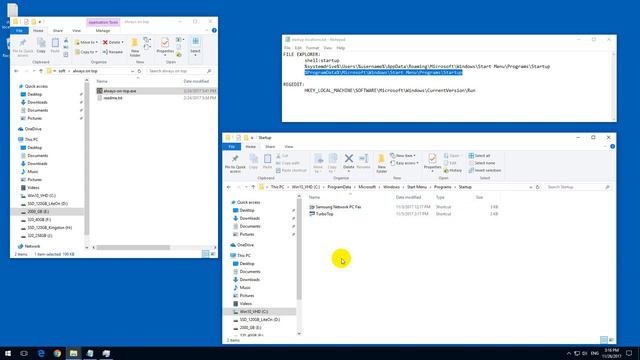Click Up arrow in Startup window navigation

pyautogui.click(x=253, y=187)
